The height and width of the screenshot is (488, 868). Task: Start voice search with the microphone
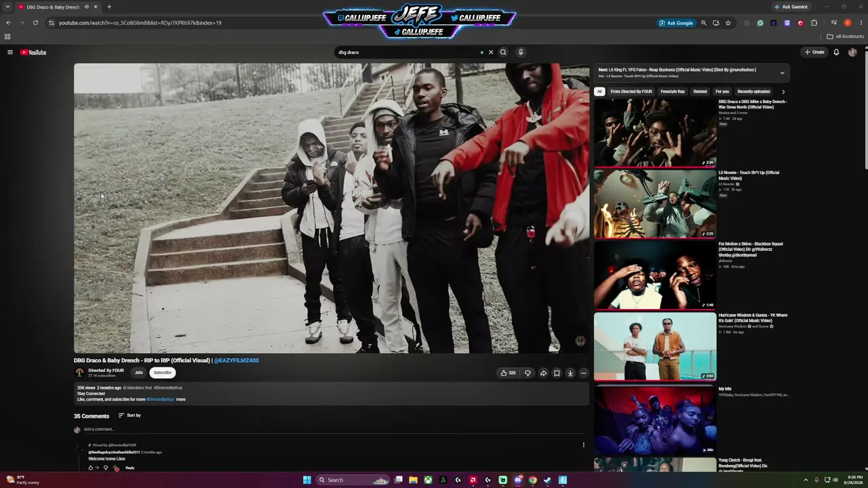[521, 52]
